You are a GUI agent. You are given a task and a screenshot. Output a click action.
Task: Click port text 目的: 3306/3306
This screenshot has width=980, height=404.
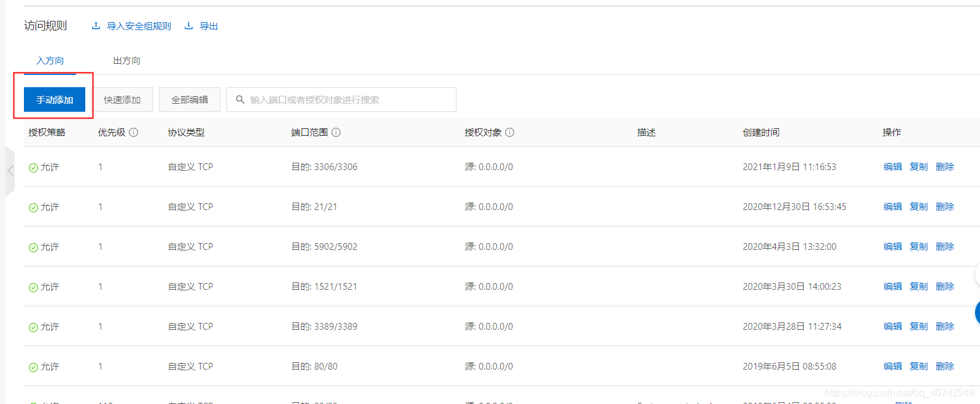coord(324,166)
